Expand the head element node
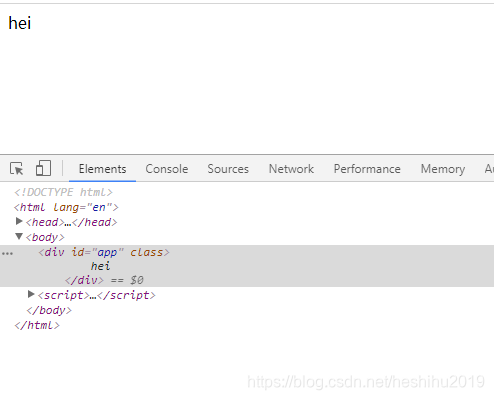494x400 pixels. click(19, 221)
